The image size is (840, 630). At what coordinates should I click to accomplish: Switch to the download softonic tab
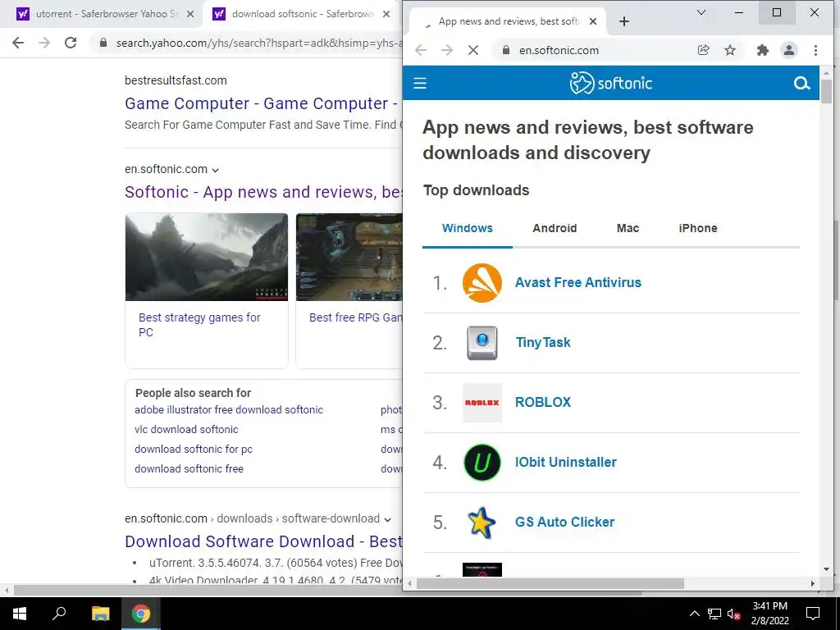click(302, 15)
